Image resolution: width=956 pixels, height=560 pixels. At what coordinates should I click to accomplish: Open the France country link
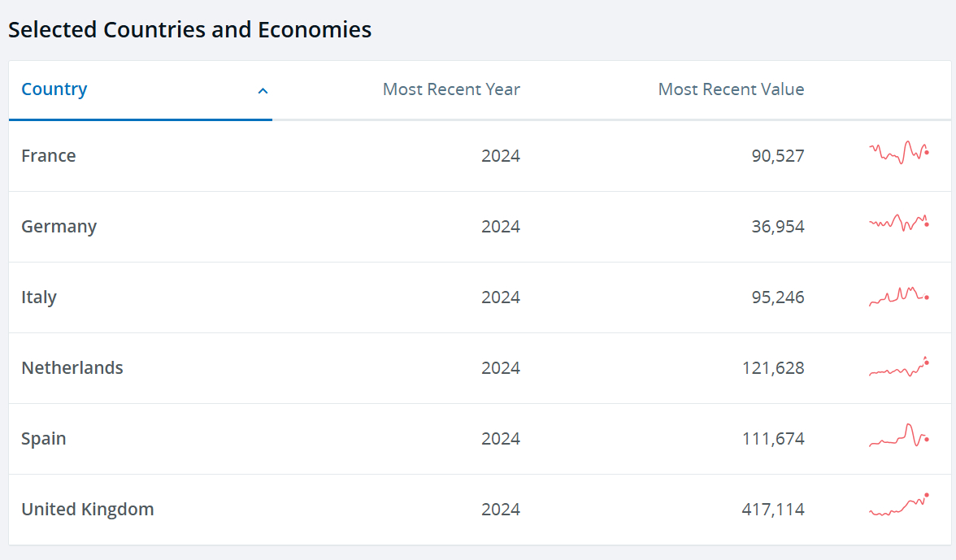pos(49,156)
